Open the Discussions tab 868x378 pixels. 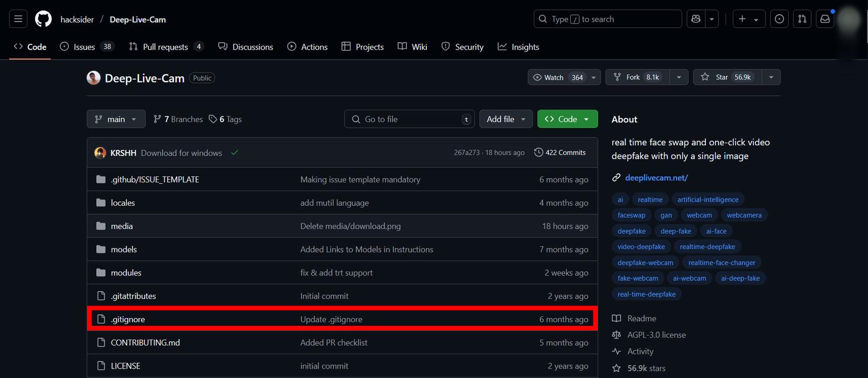click(246, 47)
